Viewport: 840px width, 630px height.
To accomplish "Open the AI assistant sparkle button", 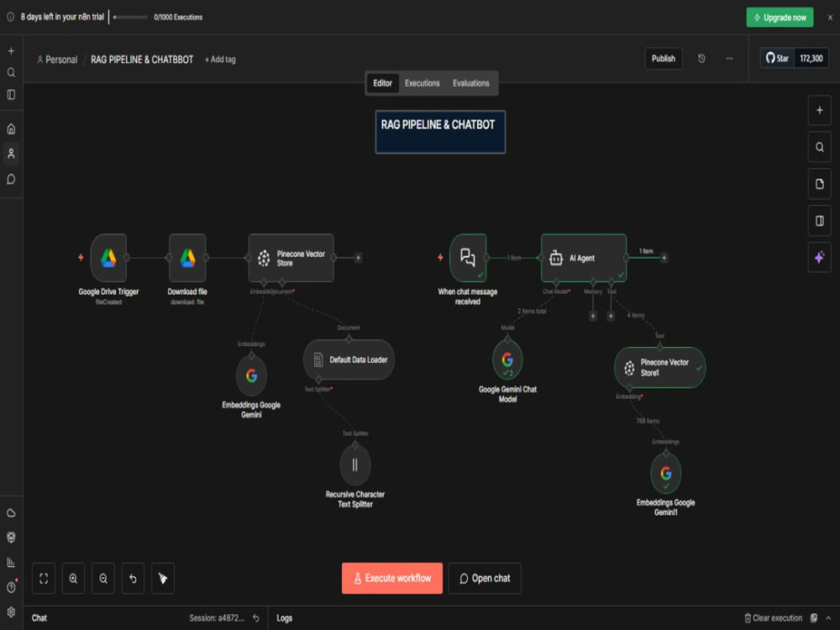I will coord(820,257).
